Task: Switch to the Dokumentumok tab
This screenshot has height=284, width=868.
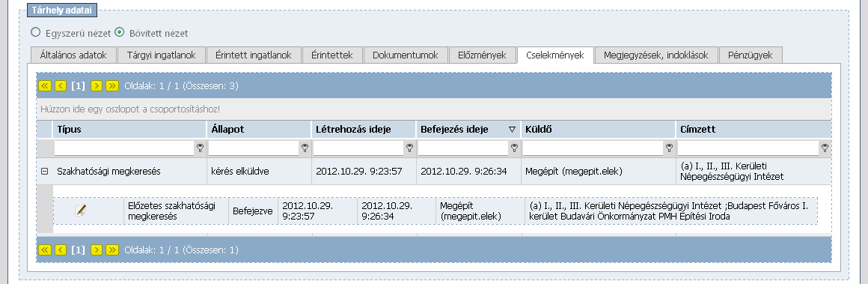Action: [406, 55]
